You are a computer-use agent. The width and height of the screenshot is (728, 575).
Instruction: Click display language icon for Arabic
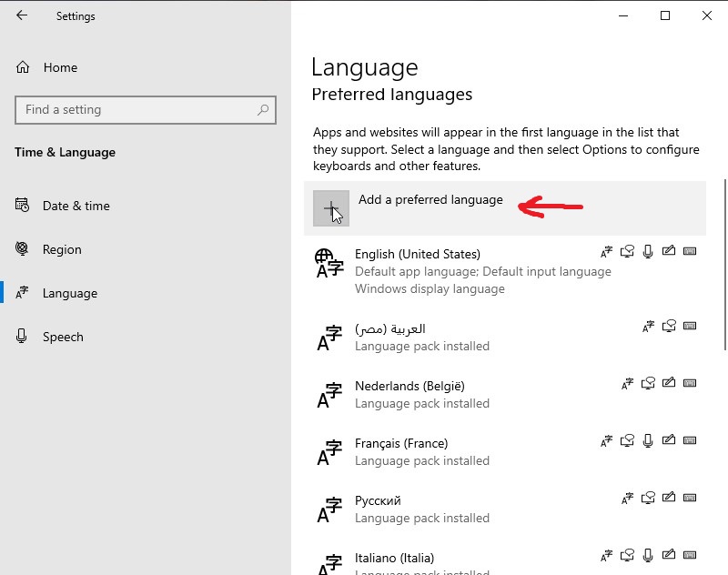[648, 327]
